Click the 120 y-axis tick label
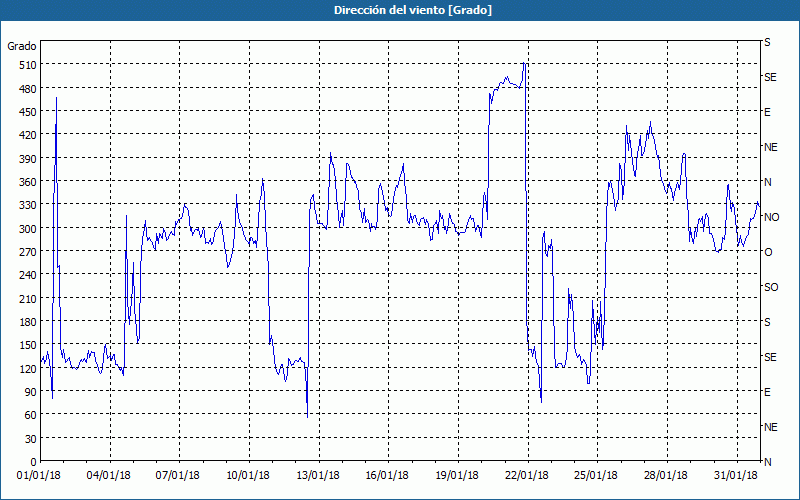The image size is (800, 500). (x=28, y=369)
